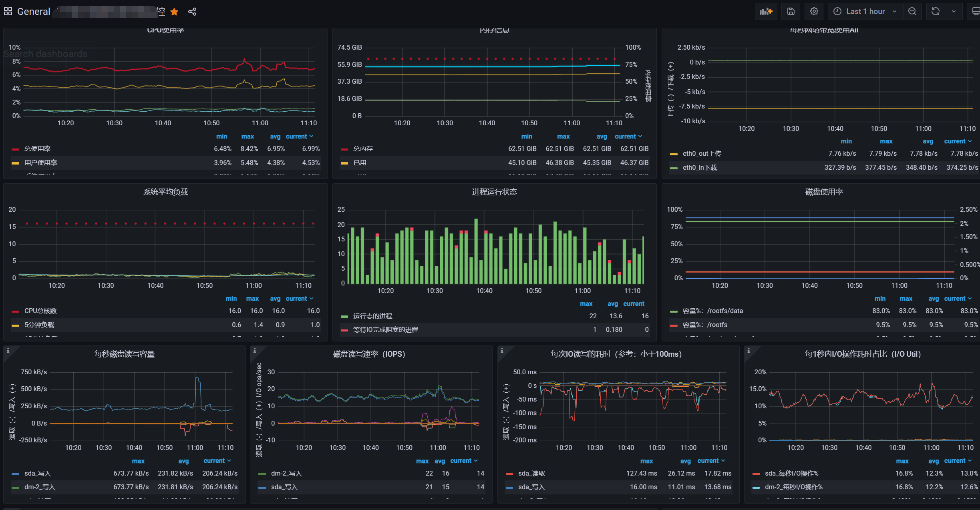Open color picker for 容量%: /rootfs
980x510 pixels.
click(674, 325)
